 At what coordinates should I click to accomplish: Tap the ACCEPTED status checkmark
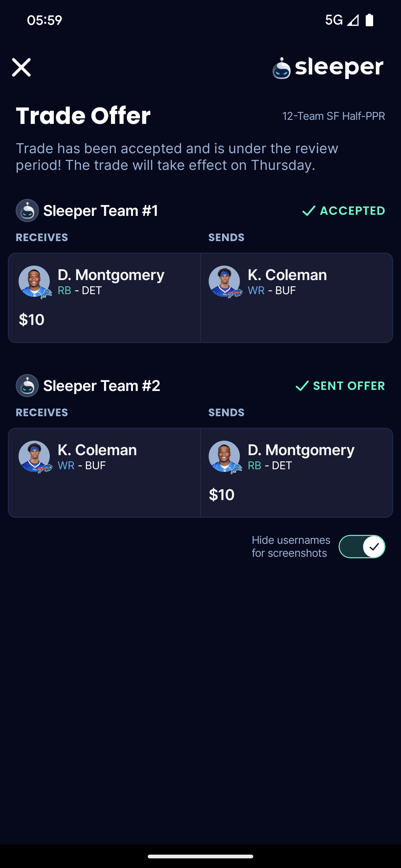pyautogui.click(x=309, y=211)
